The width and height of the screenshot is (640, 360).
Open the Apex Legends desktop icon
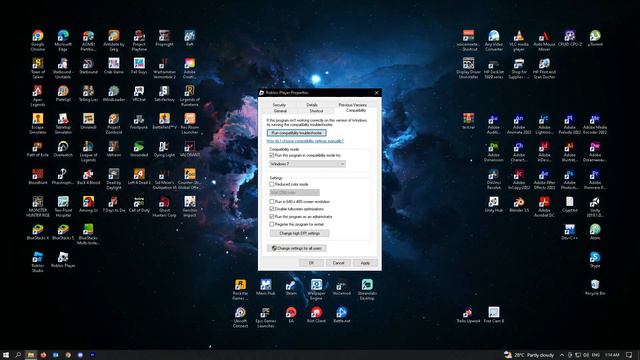click(x=38, y=96)
